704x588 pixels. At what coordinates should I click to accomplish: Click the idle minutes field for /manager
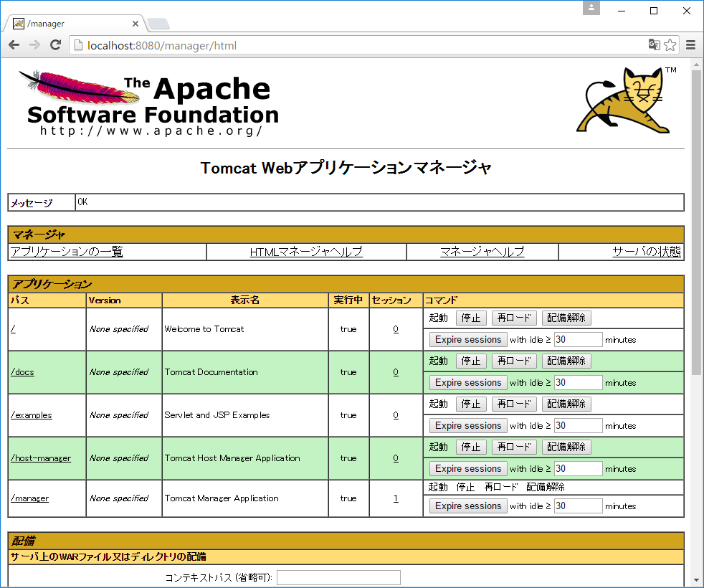coord(578,506)
